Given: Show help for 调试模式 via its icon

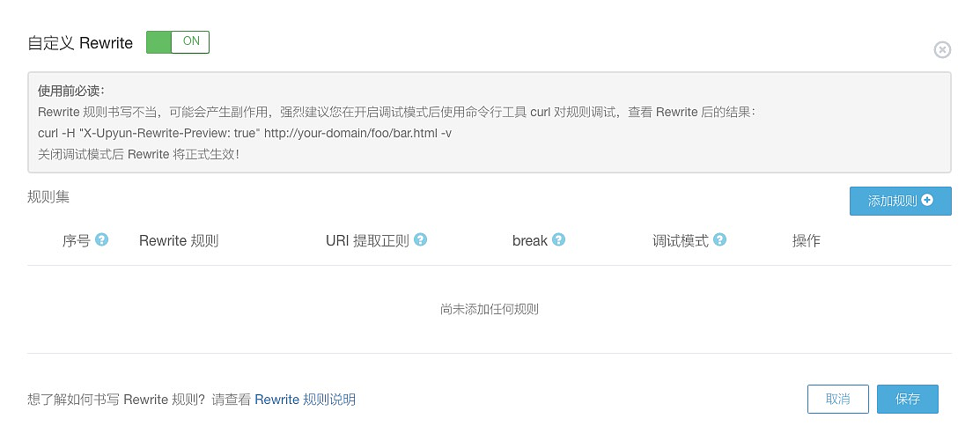Looking at the screenshot, I should pyautogui.click(x=719, y=239).
